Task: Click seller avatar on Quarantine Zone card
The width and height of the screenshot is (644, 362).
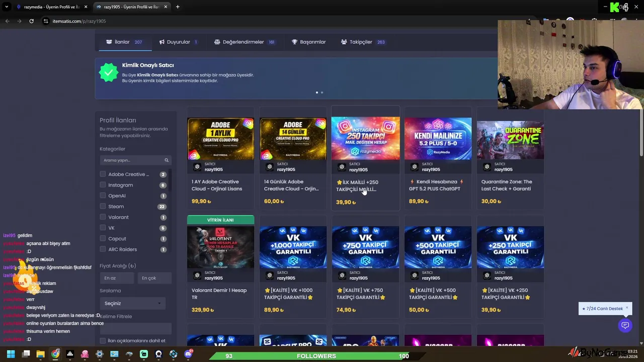Action: [487, 167]
